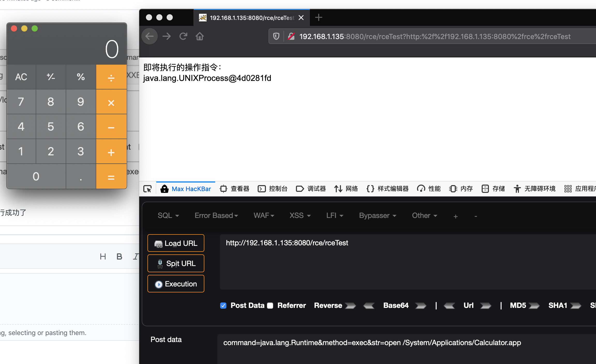This screenshot has width=596, height=364.
Task: Uncheck the Post Data checkbox
Action: click(x=223, y=306)
